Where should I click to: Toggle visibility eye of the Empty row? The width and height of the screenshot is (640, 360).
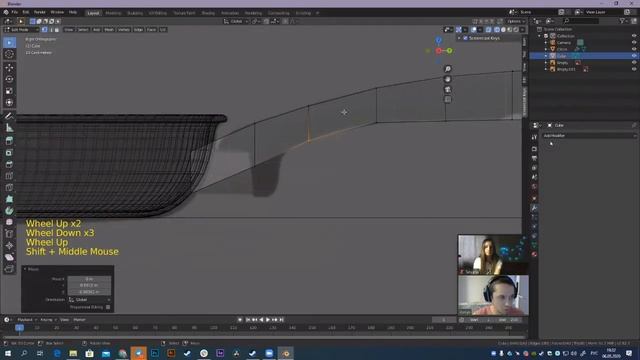coord(634,62)
